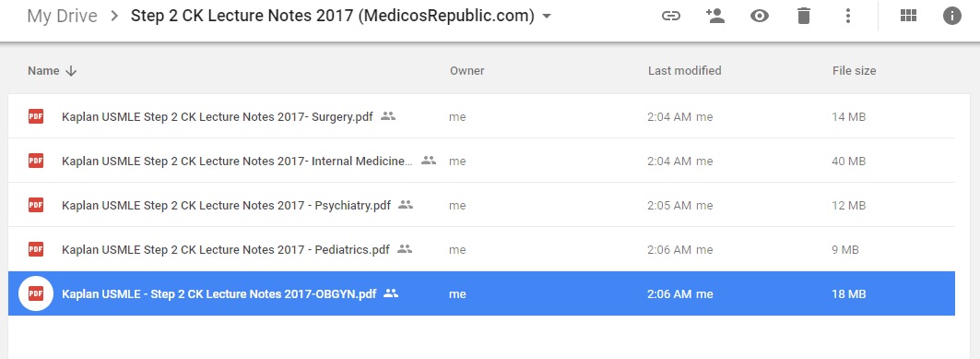
Task: Click the folder title Step 2 CK Lecture Notes
Action: [x=333, y=17]
